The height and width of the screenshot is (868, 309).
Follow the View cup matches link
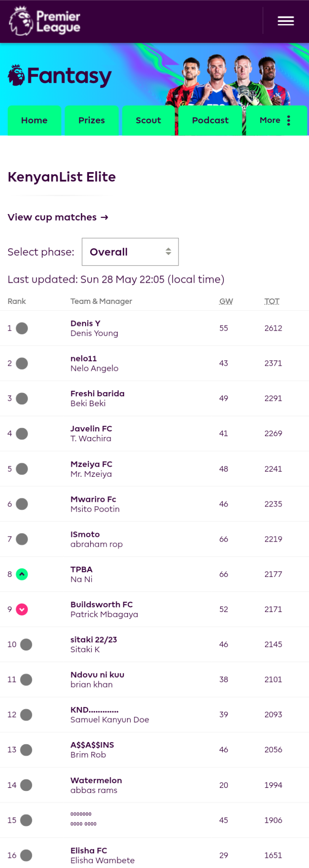pos(58,217)
